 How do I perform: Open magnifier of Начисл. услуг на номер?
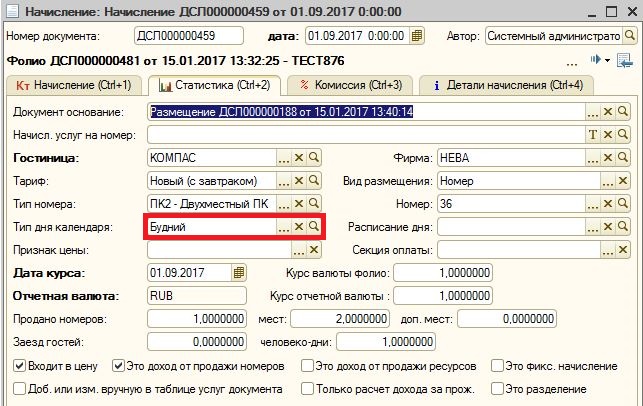[622, 135]
